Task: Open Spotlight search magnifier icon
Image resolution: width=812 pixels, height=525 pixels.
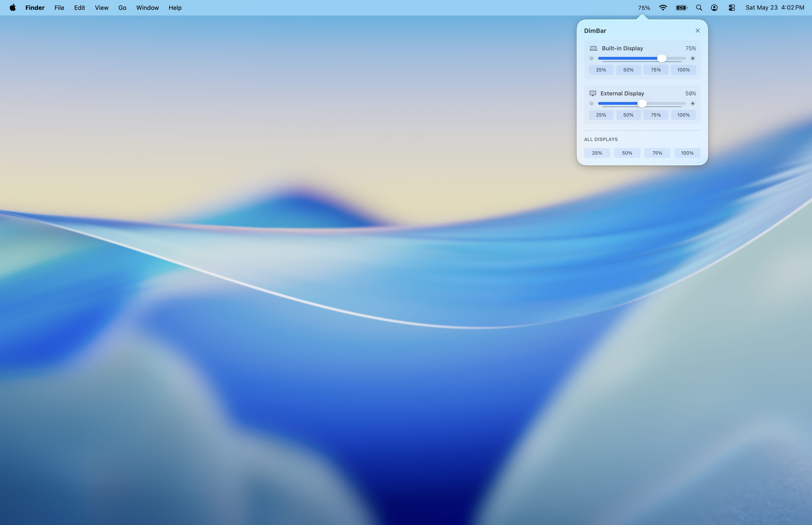Action: pos(699,8)
